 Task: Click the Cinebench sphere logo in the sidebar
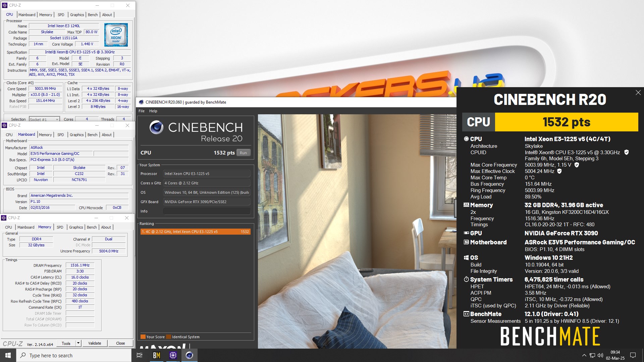156,127
